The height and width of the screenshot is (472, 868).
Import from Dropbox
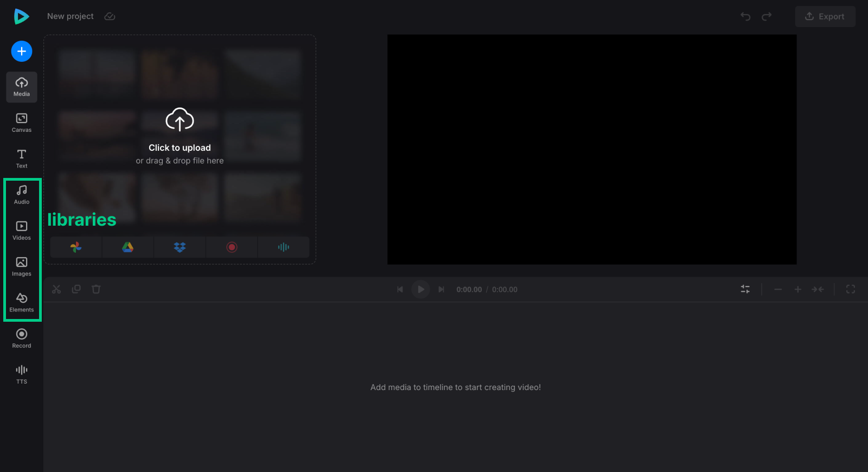180,247
